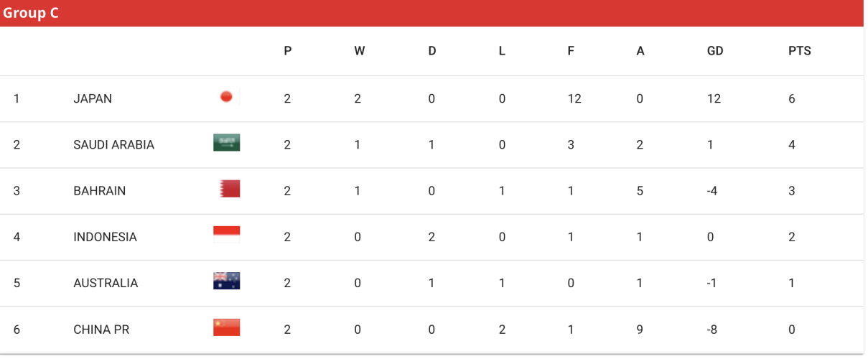The width and height of the screenshot is (868, 359).
Task: Click the Australia flag icon
Action: (226, 281)
